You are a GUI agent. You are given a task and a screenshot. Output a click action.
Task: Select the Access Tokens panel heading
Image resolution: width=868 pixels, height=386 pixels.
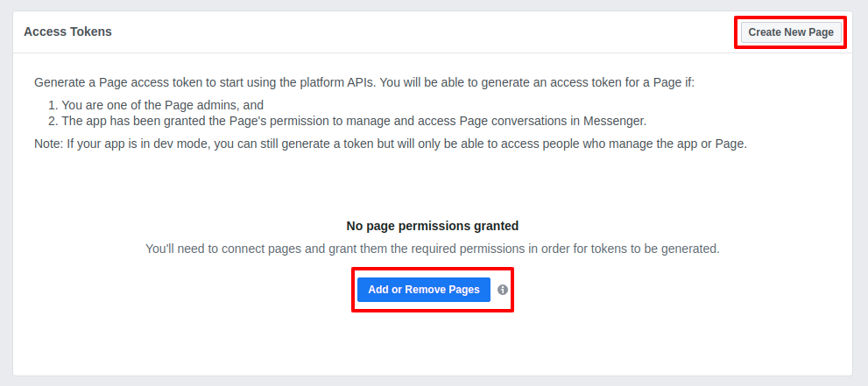point(67,32)
